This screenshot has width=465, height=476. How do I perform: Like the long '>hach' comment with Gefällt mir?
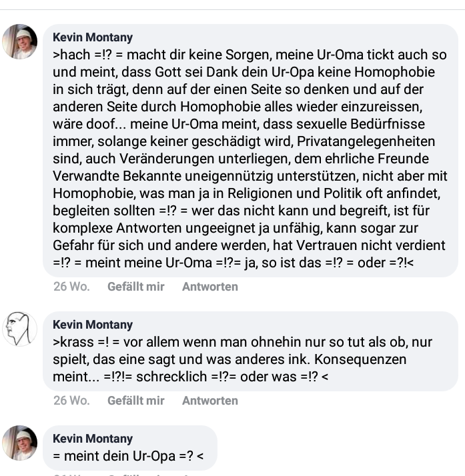coord(135,287)
